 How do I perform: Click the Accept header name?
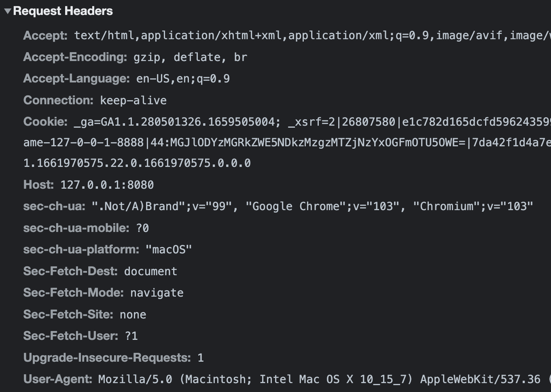tap(45, 36)
